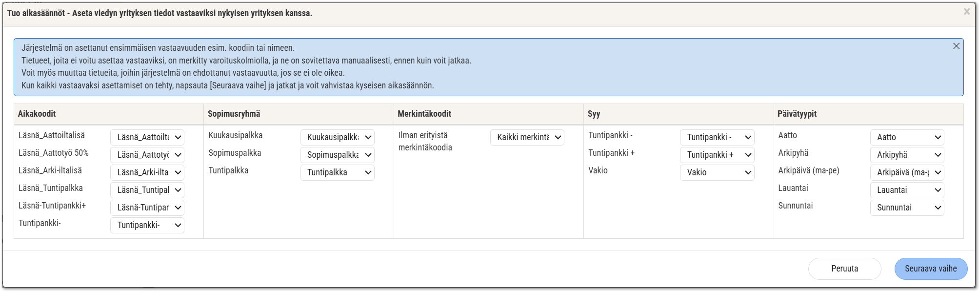The width and height of the screenshot is (980, 292).
Task: Open the Lauantai day type dropdown
Action: pos(907,190)
